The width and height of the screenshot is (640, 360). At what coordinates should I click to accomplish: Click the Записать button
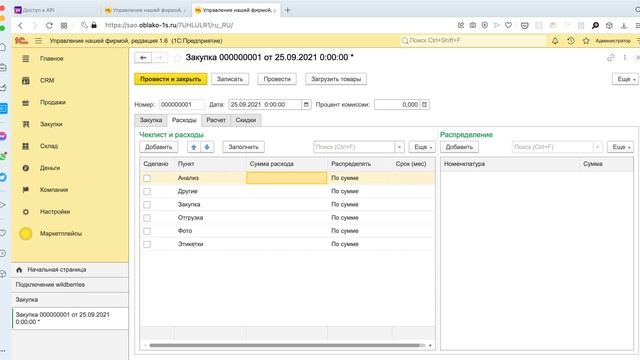pyautogui.click(x=230, y=79)
